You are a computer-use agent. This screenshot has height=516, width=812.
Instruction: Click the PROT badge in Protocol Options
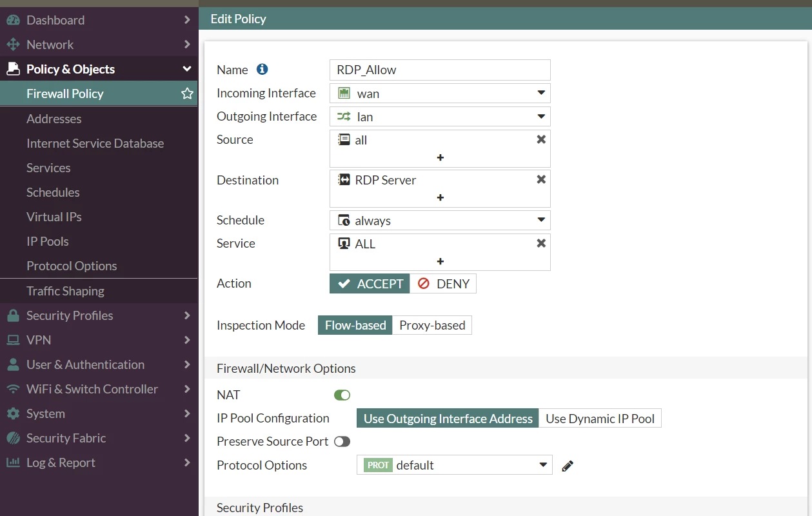[x=378, y=465]
